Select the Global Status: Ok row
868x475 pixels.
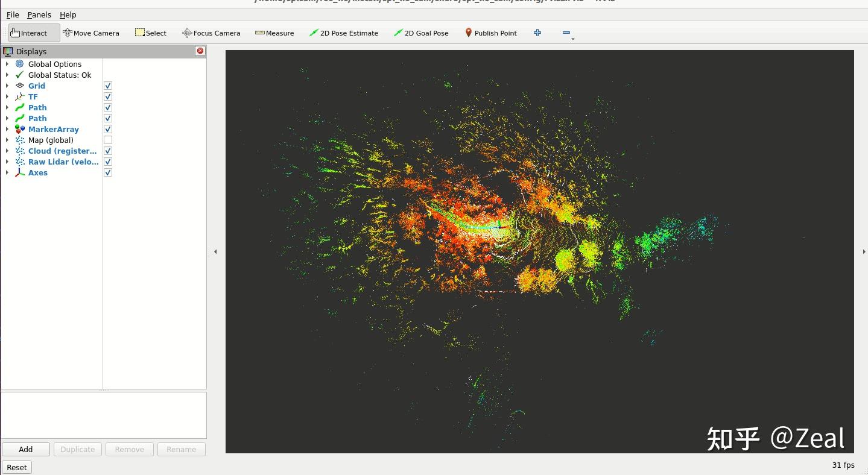[x=60, y=75]
